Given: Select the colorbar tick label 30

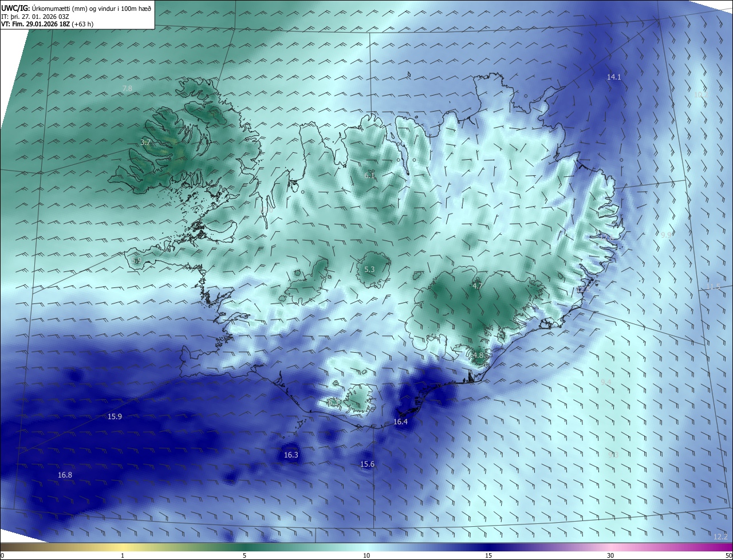Looking at the screenshot, I should click(x=610, y=555).
